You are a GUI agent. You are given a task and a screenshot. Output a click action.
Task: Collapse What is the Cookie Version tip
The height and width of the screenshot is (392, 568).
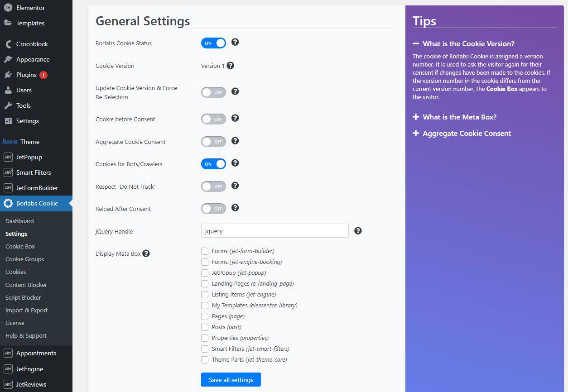[463, 44]
